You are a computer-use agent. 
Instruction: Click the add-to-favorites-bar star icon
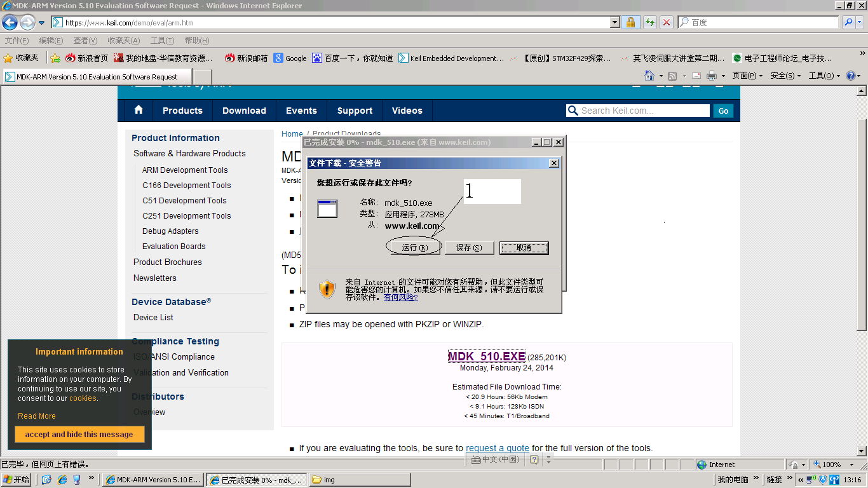[55, 58]
